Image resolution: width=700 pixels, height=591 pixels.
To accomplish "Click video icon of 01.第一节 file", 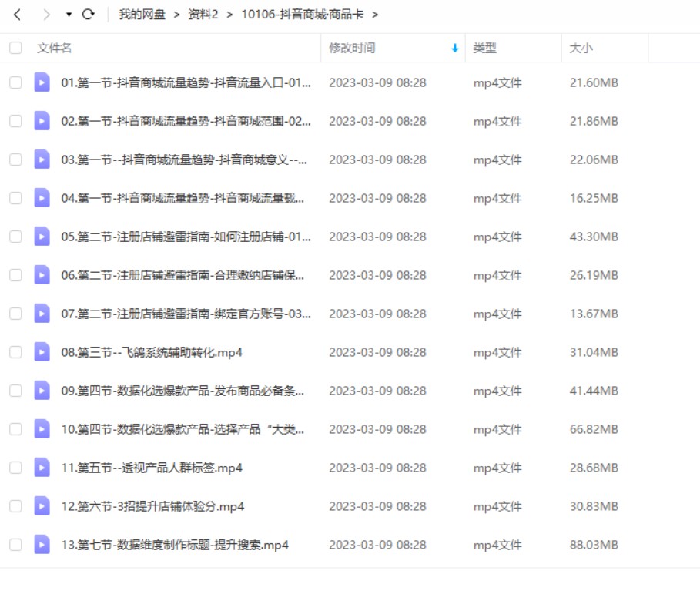I will pyautogui.click(x=42, y=82).
